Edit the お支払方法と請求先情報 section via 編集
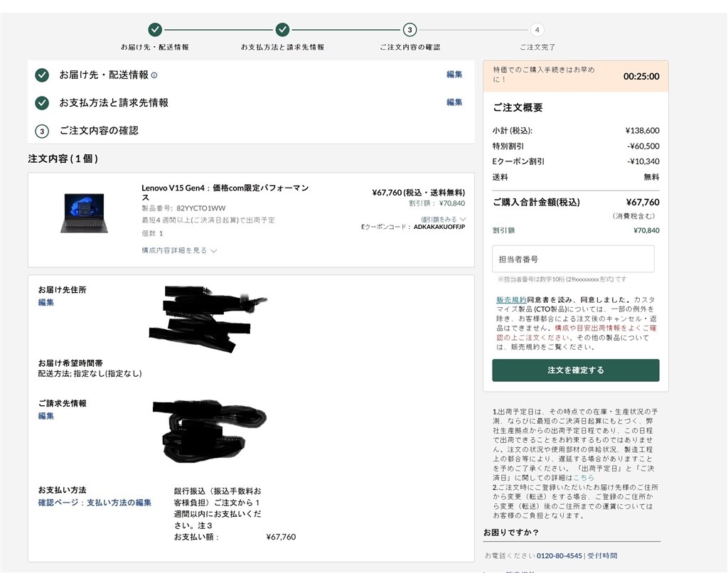Screen dimensions: 728x573 click(x=454, y=102)
